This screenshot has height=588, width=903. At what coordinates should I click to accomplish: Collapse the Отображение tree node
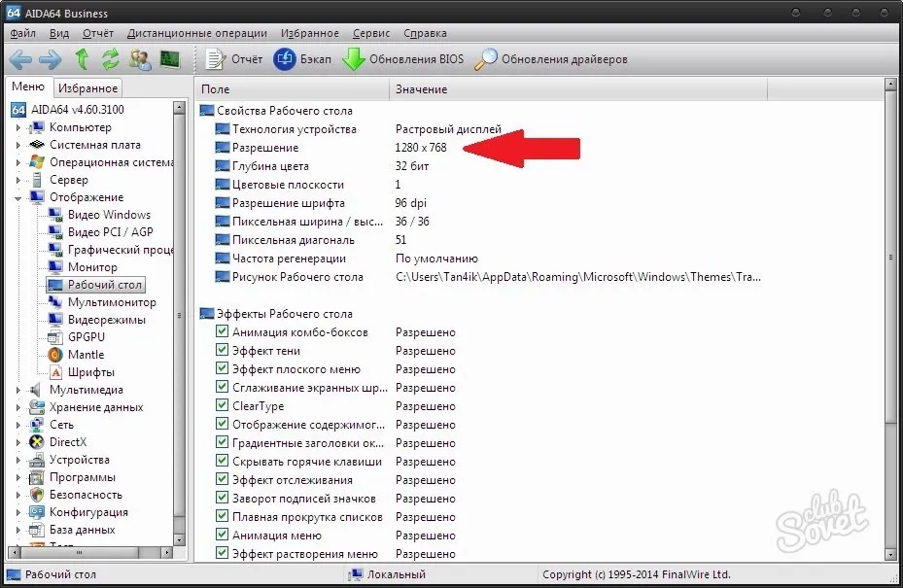[17, 197]
